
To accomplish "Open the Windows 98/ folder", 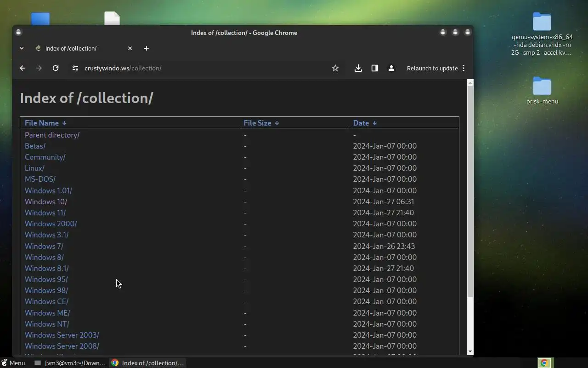I will coord(46,290).
